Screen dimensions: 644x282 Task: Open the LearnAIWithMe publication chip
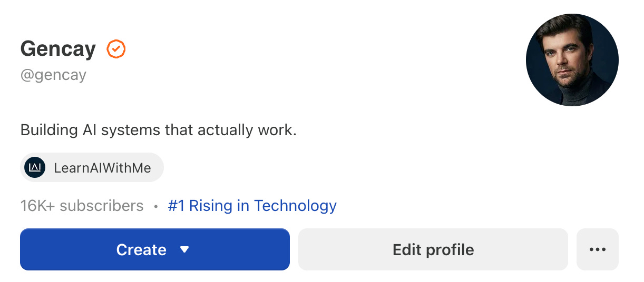tap(92, 168)
